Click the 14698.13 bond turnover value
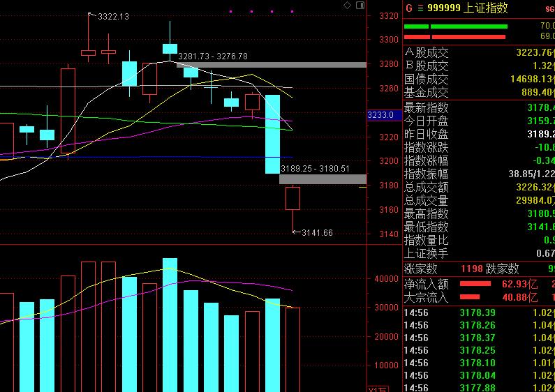The height and width of the screenshot is (392, 555). click(x=533, y=79)
